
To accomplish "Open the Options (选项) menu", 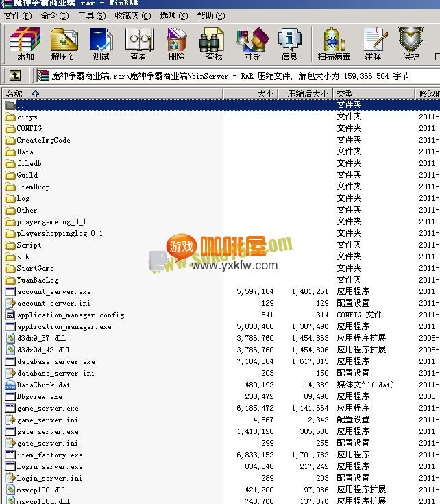I will 173,15.
